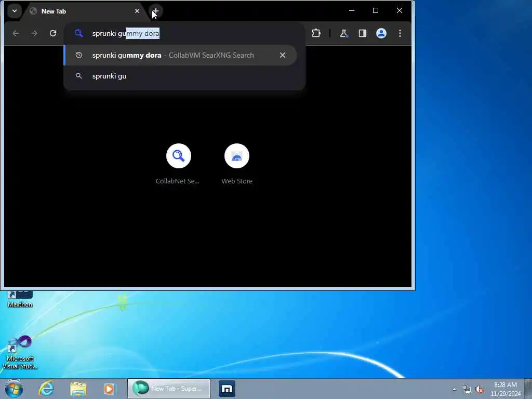Select the 'sprunki gummy dora' history suggestion
Viewport: 532px width, 399px height.
pos(180,55)
